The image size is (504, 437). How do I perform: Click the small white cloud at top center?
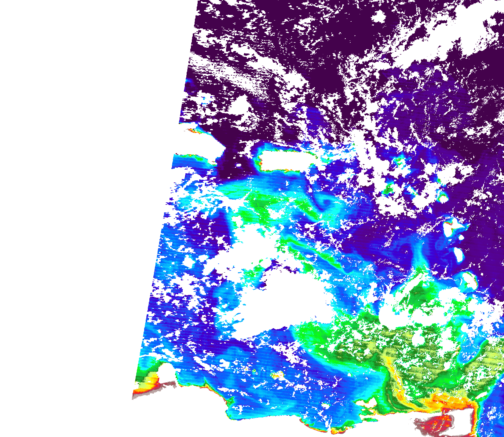coord(379,16)
